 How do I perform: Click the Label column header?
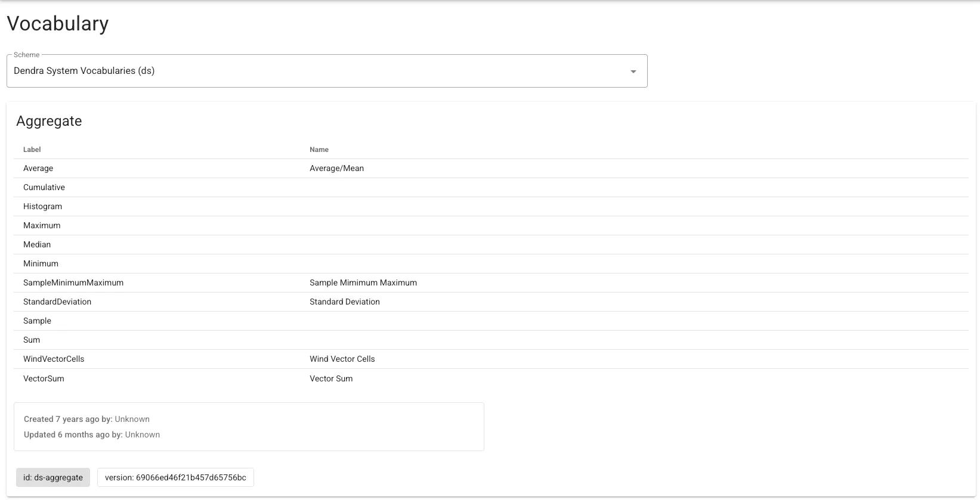coord(32,150)
